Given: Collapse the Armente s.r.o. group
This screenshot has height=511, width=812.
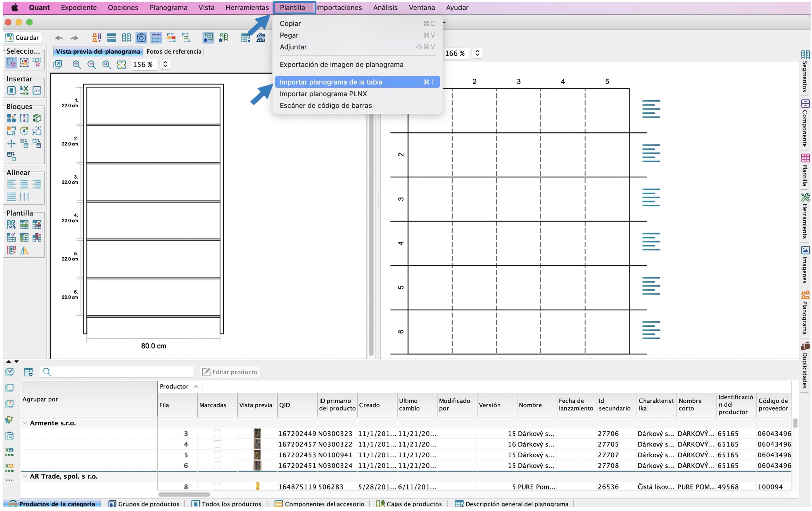Looking at the screenshot, I should (x=25, y=423).
